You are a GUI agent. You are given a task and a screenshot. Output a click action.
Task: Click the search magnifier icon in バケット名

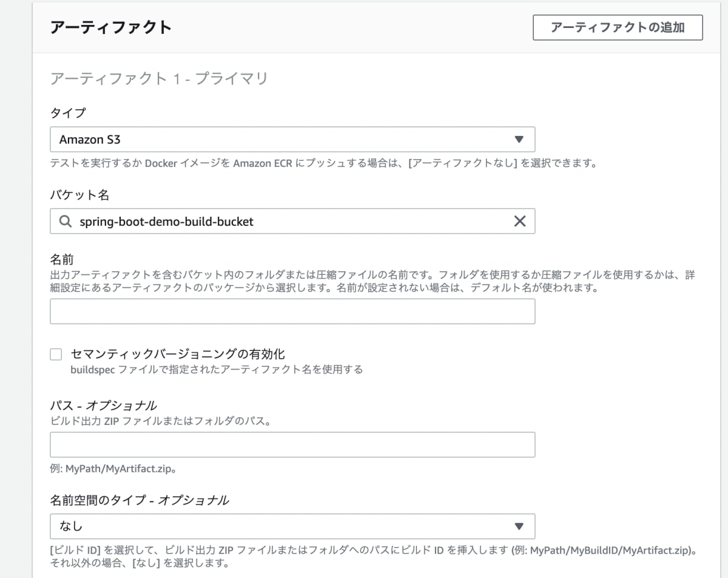[66, 221]
